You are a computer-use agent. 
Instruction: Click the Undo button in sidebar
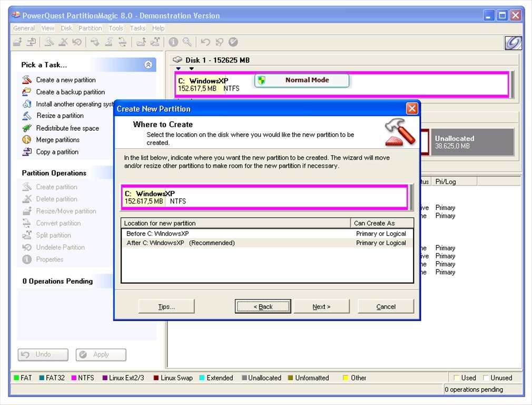point(43,354)
